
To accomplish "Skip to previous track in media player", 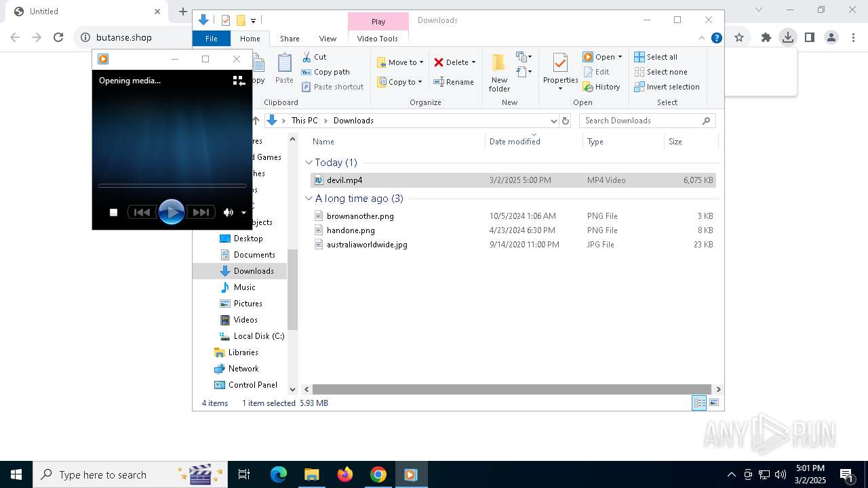I will (x=142, y=212).
